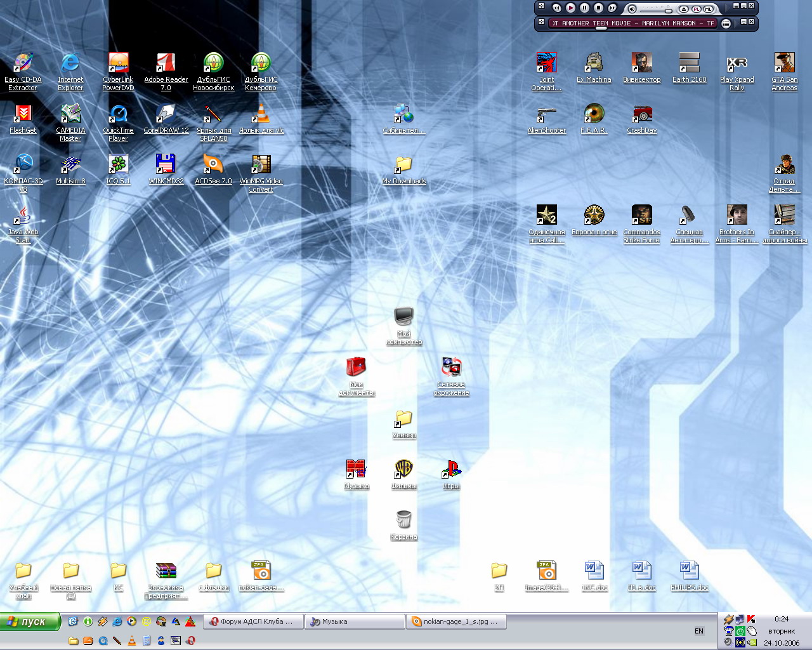Click the ICQ 5.1 shortcut
The height and width of the screenshot is (650, 812).
[118, 165]
